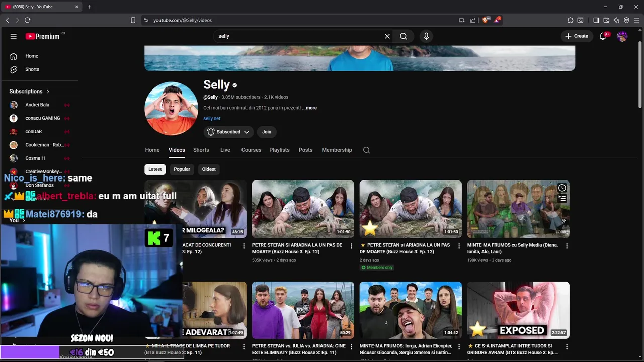The height and width of the screenshot is (362, 644).
Task: Open the selly.net link
Action: click(x=212, y=118)
